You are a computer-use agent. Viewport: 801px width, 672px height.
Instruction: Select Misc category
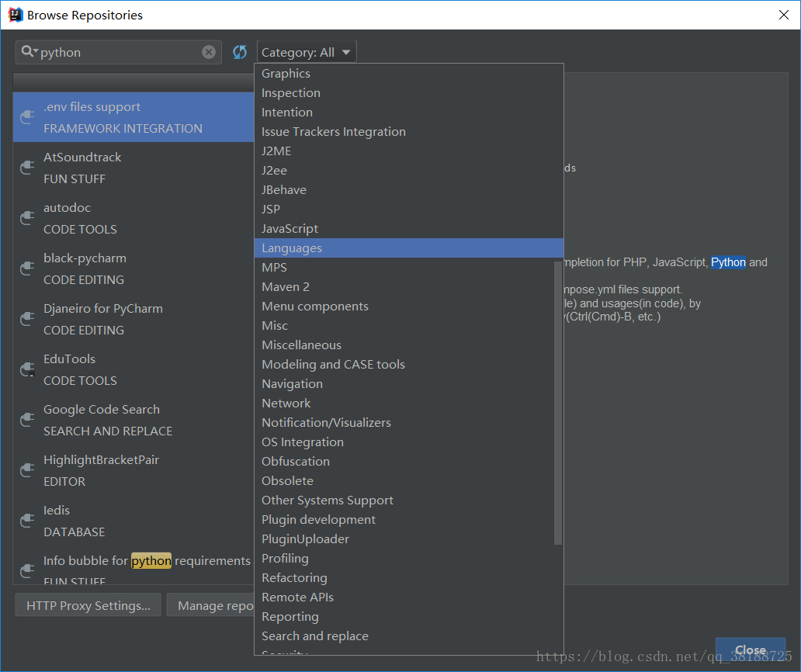pos(404,326)
